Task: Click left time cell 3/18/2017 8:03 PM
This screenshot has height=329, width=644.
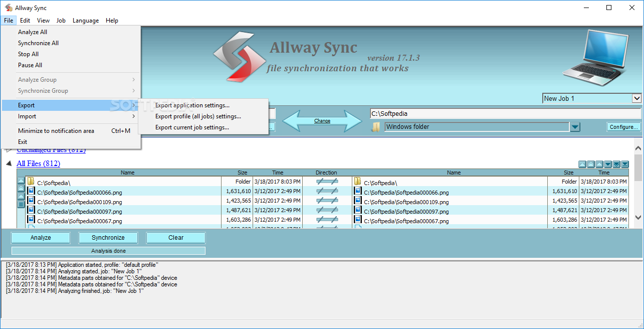Action: [278, 182]
